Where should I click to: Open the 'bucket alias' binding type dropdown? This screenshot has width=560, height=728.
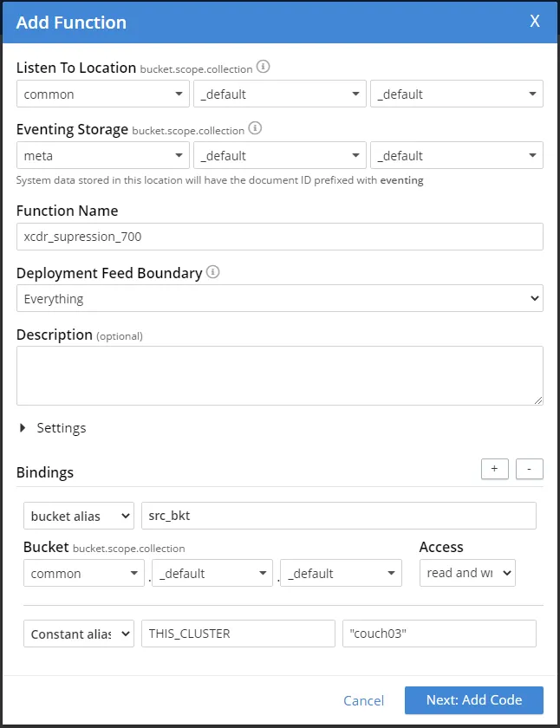79,516
